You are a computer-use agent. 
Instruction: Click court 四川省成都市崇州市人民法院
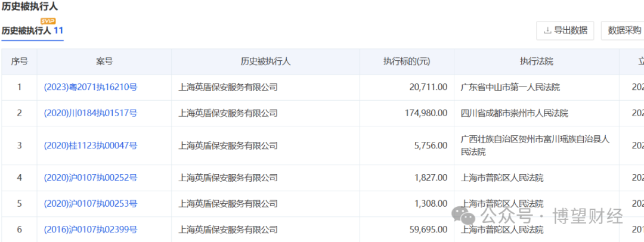click(x=515, y=113)
